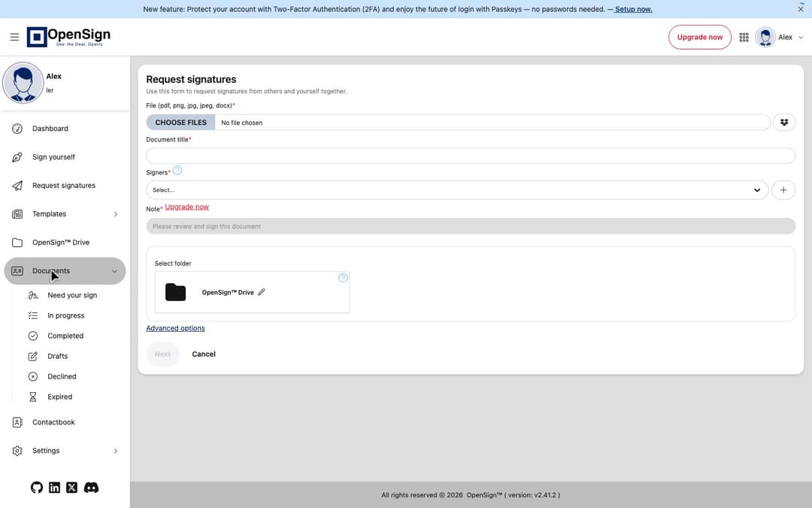Choose file from Dropbox icon

784,123
